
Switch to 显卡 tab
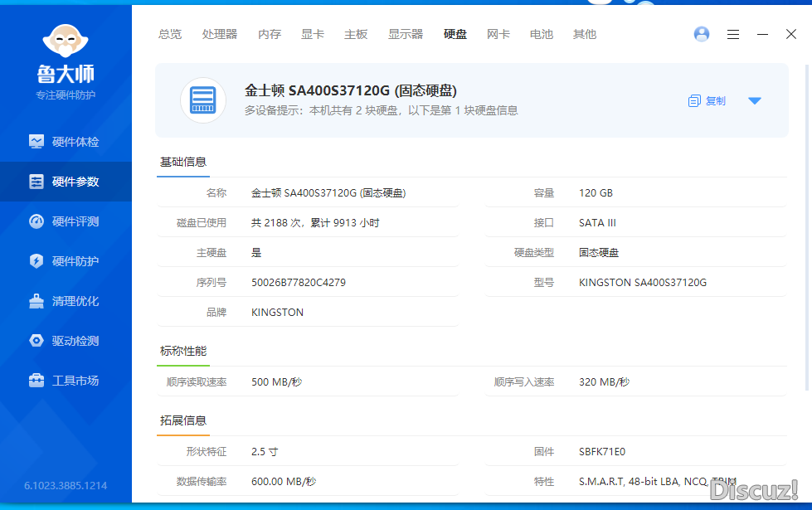point(312,34)
